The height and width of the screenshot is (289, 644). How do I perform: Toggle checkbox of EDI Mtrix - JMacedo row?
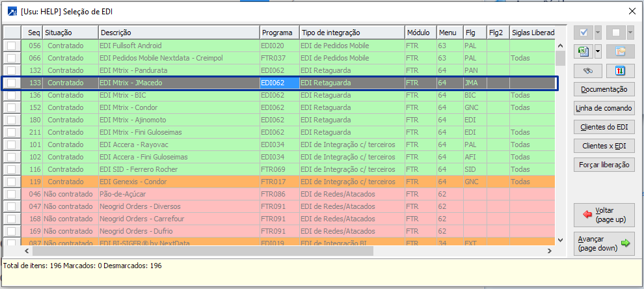tap(12, 83)
